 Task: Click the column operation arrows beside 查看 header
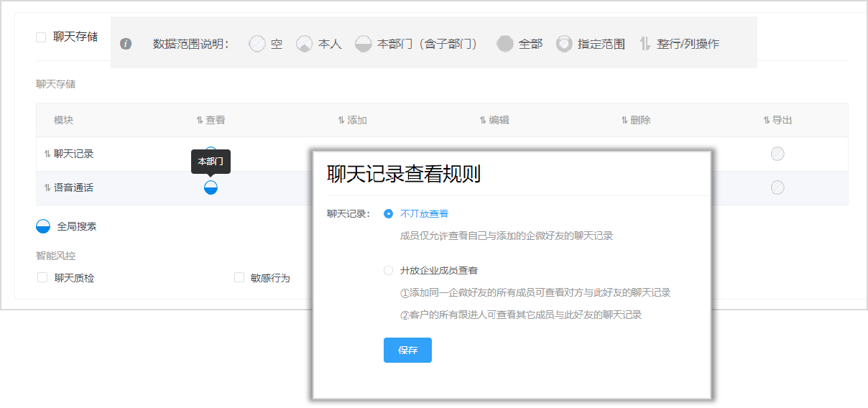pos(200,121)
